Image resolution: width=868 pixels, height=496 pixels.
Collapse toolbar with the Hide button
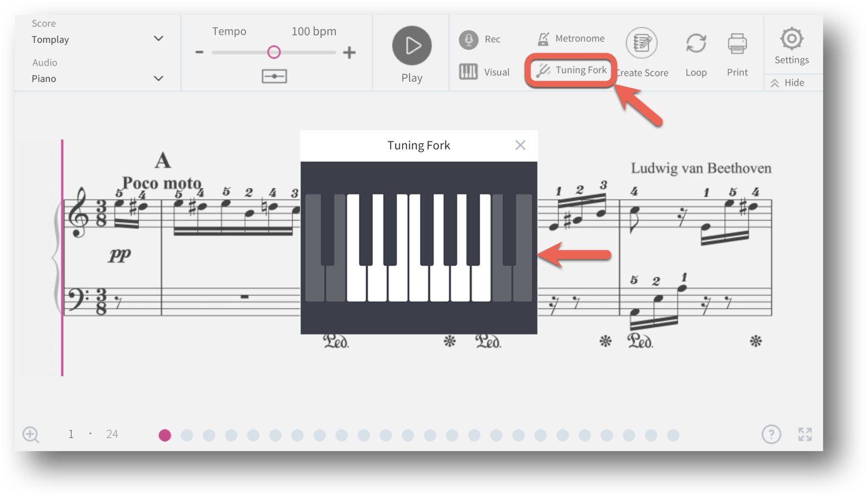(788, 82)
